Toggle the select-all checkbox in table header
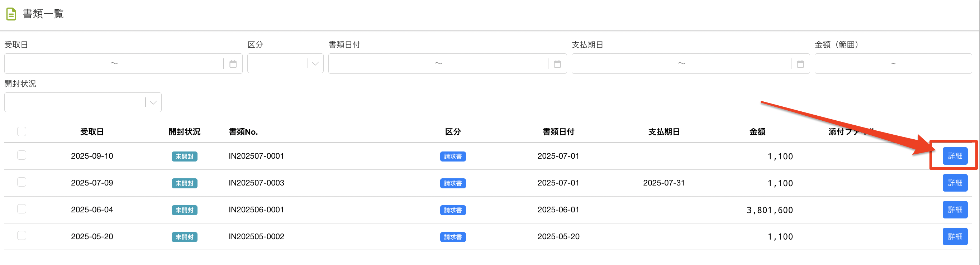Screen dimensions: 980x265 pyautogui.click(x=22, y=131)
